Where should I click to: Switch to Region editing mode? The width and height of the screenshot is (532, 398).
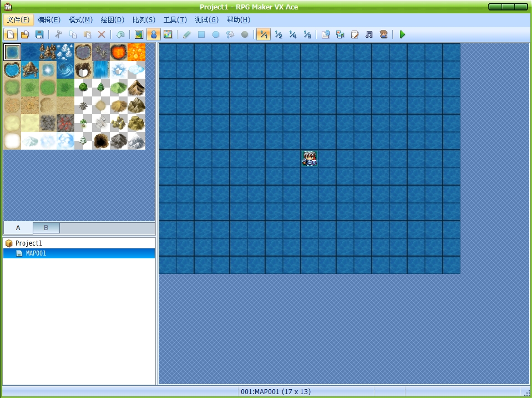point(168,34)
